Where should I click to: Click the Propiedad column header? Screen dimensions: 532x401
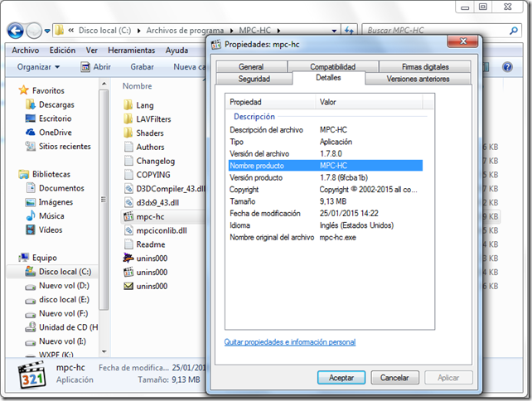click(x=270, y=102)
